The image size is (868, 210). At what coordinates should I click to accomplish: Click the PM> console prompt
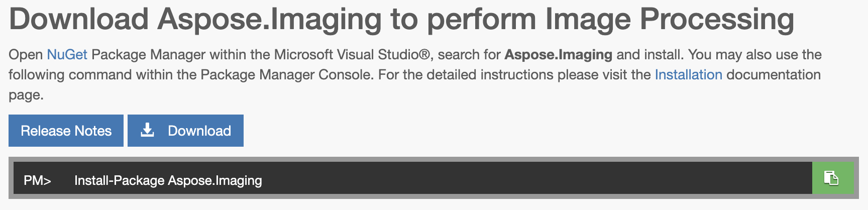click(37, 180)
